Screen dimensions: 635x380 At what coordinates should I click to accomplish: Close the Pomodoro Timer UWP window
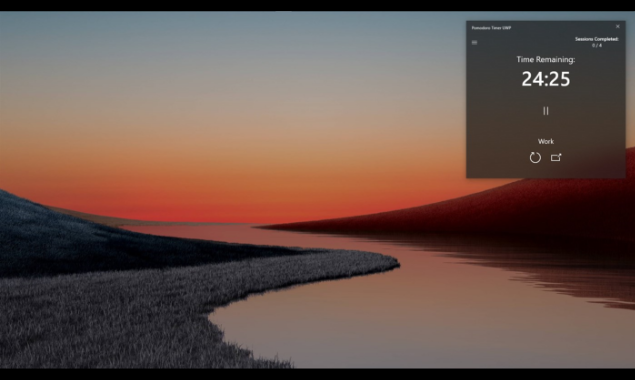point(618,26)
